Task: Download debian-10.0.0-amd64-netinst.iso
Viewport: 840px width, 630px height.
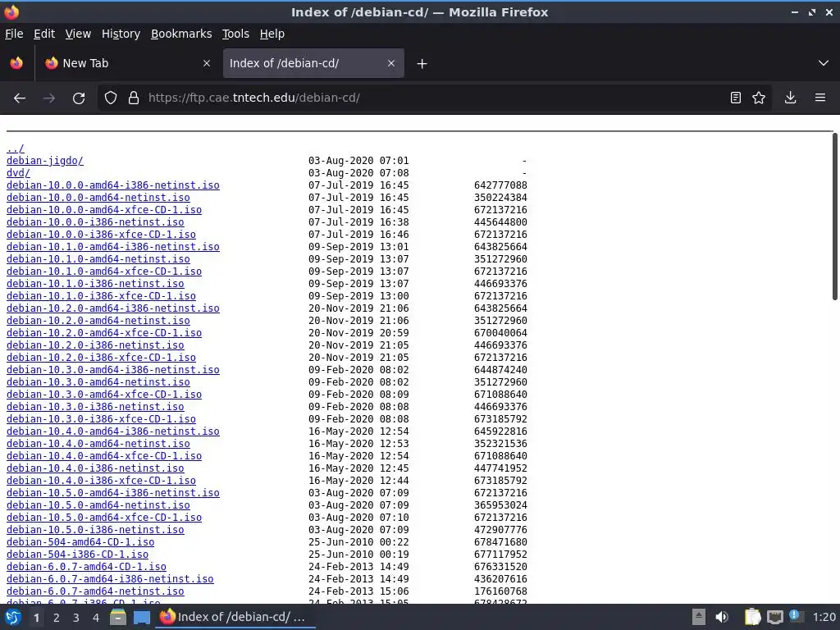Action: (98, 198)
